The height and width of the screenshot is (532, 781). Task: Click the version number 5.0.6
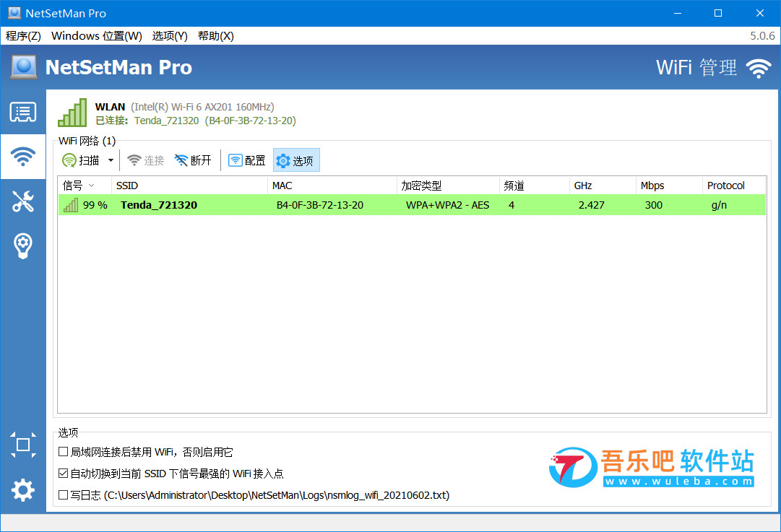762,36
